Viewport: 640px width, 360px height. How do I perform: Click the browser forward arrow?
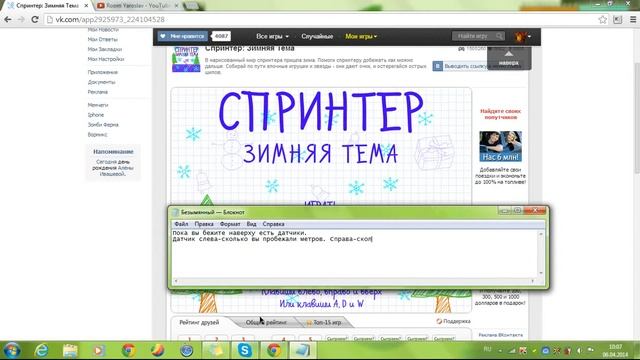pyautogui.click(x=21, y=19)
